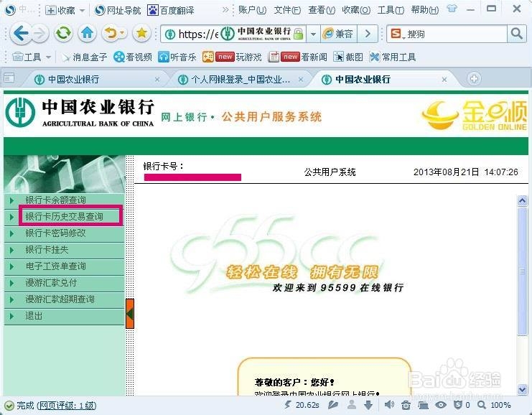Close the 个人网银登录 tab

click(301, 80)
